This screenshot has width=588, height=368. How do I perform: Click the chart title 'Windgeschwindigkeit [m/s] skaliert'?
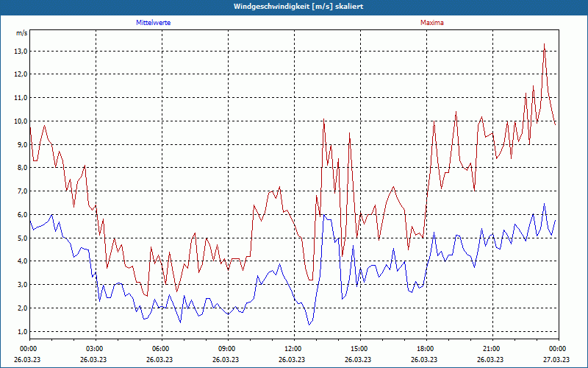(298, 7)
